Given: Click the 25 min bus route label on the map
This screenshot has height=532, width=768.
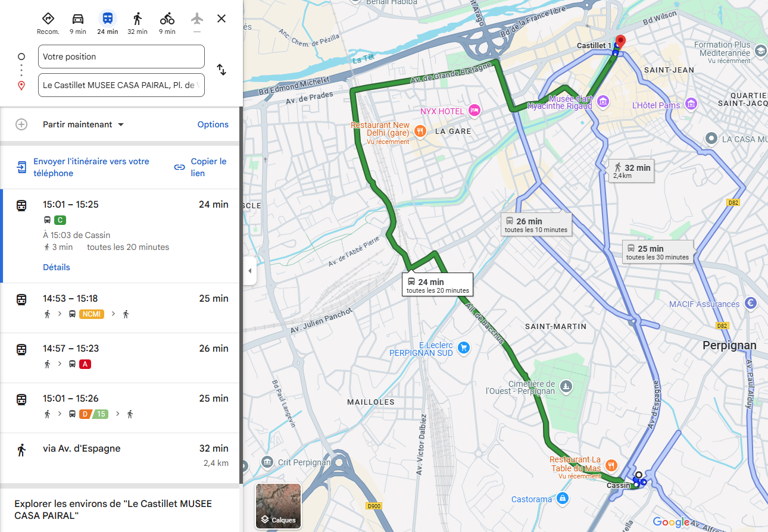Looking at the screenshot, I should (657, 252).
